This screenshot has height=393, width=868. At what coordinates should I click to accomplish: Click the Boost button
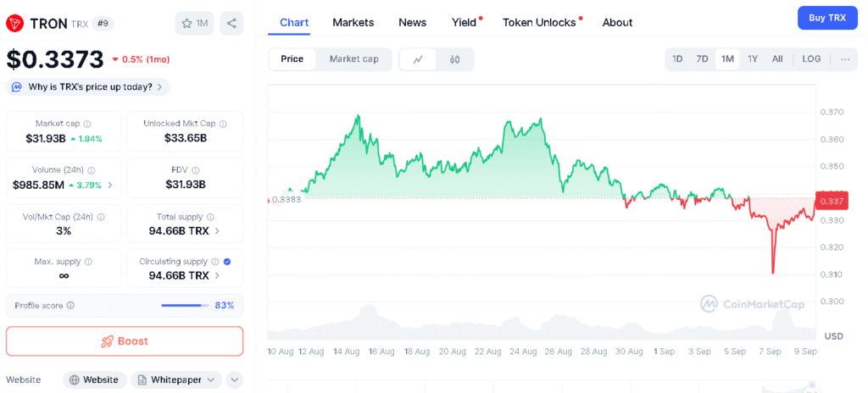[125, 341]
